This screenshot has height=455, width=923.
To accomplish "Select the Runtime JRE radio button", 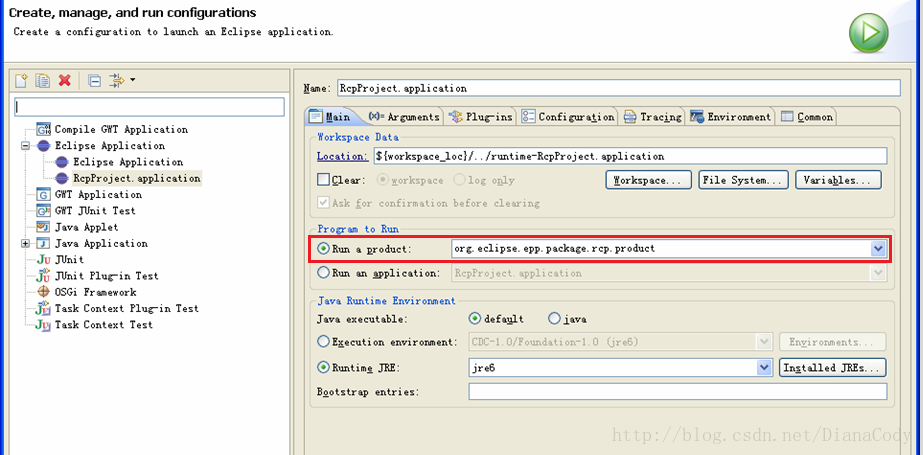I will [x=323, y=367].
